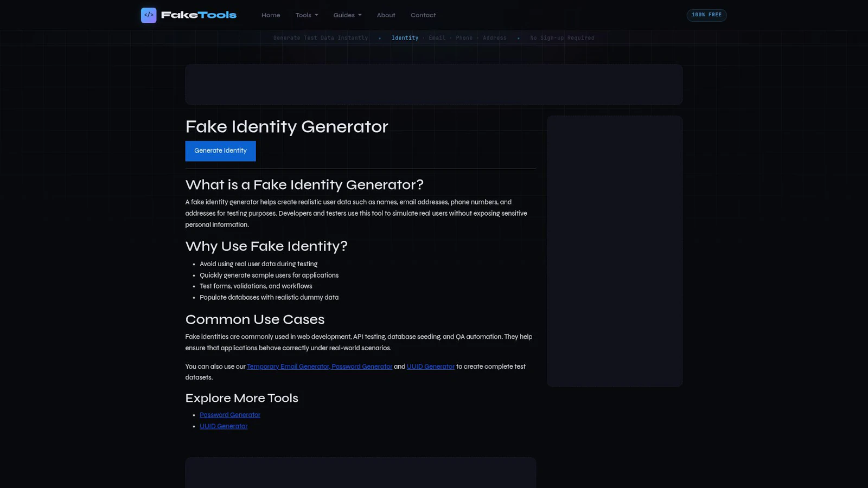Click the Generate Identity button

pyautogui.click(x=220, y=151)
